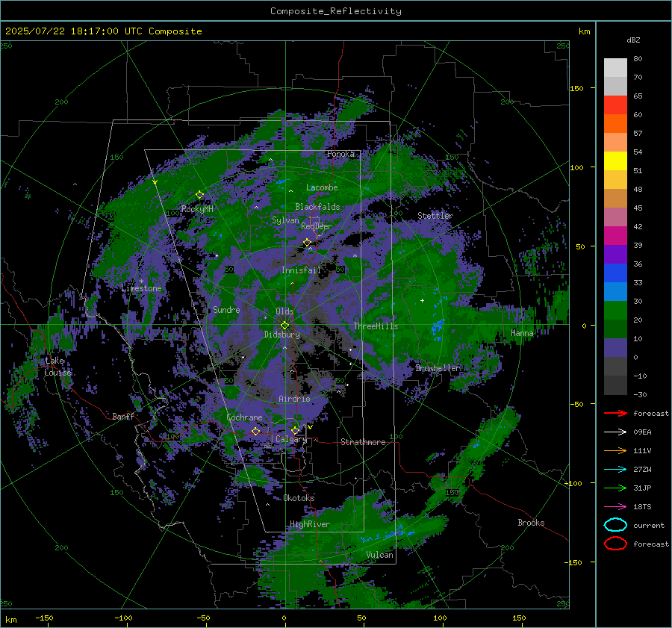
Task: Click the RedDeer city label
Action: [317, 226]
